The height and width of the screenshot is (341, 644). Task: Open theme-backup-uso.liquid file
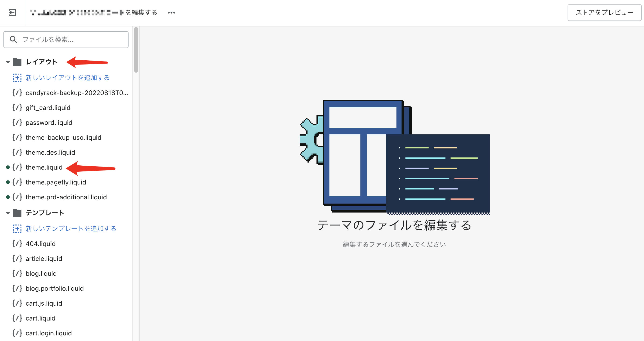click(64, 137)
